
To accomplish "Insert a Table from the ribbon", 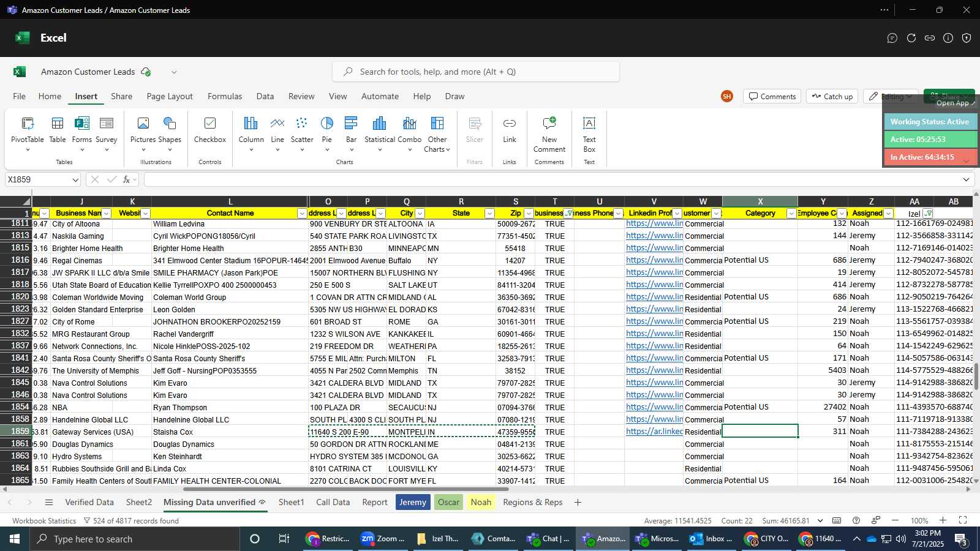I will click(x=58, y=130).
